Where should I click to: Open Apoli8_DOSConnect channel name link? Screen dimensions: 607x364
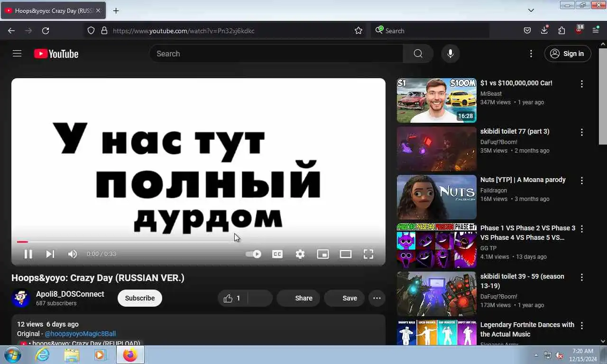tap(70, 294)
